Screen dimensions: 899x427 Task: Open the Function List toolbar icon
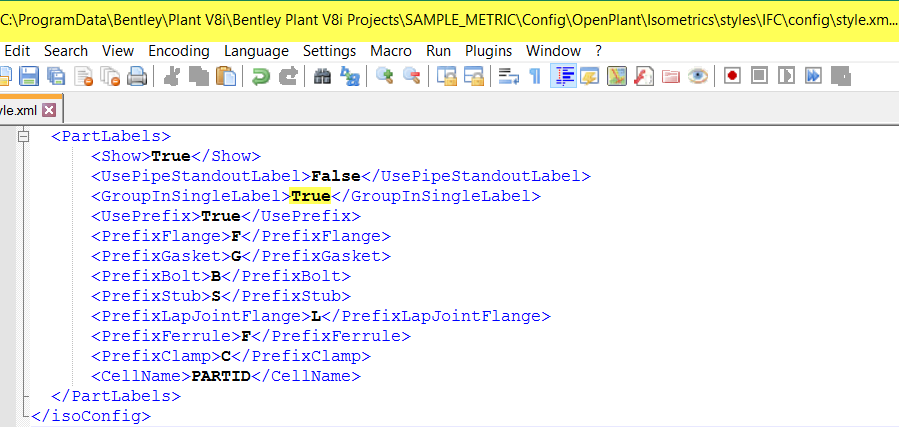pos(644,76)
